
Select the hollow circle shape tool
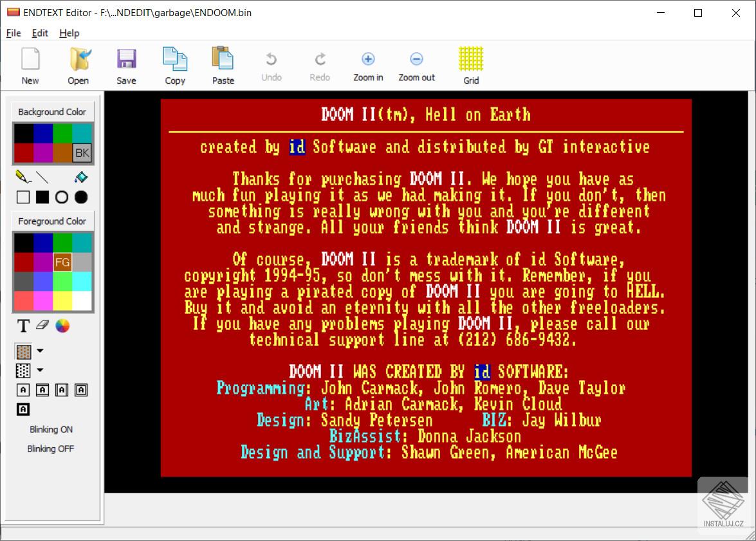pyautogui.click(x=62, y=197)
